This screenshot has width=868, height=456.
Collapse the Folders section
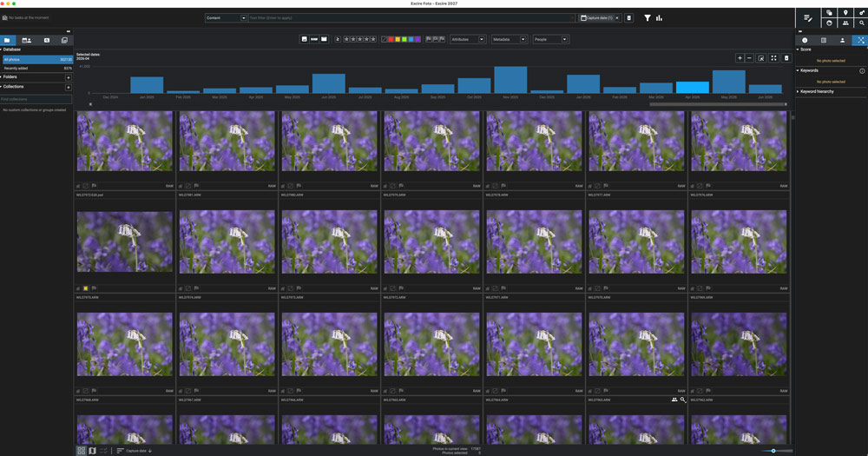coord(1,76)
